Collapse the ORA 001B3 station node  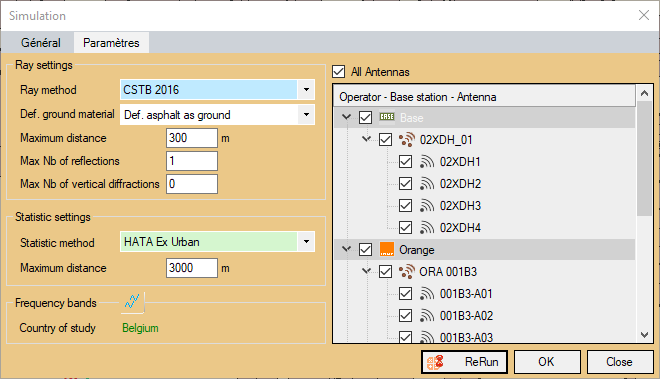tap(366, 271)
